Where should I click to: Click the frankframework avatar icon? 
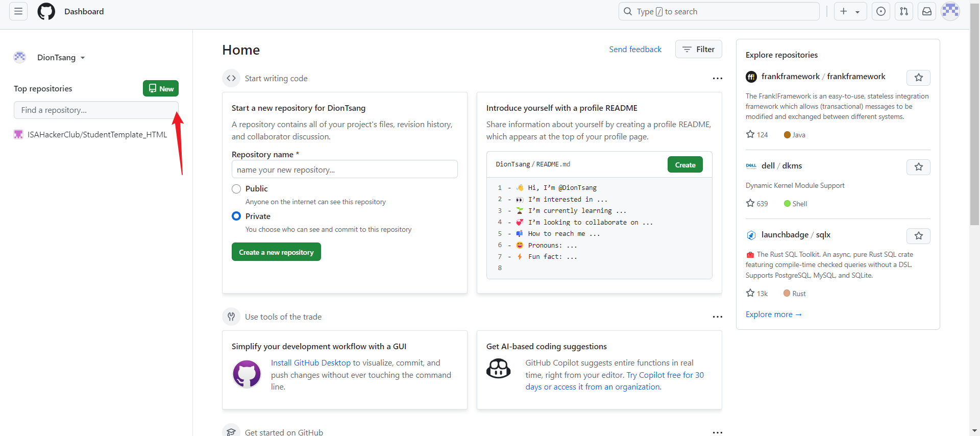point(751,77)
